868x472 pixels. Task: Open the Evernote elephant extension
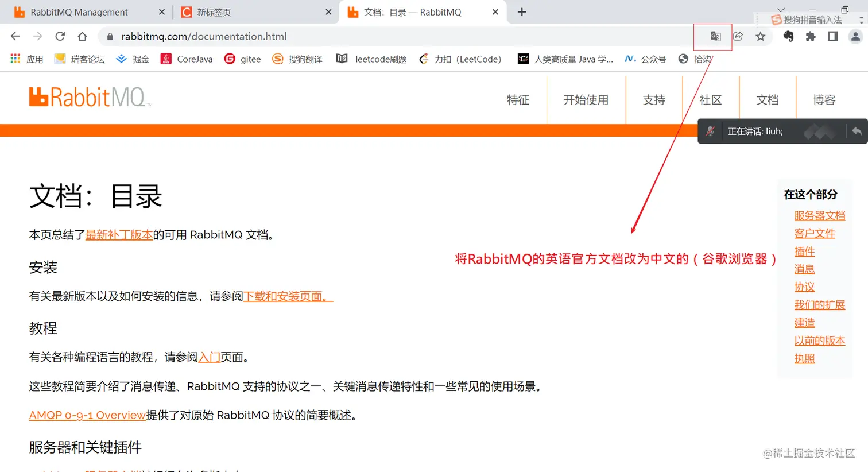pyautogui.click(x=788, y=36)
